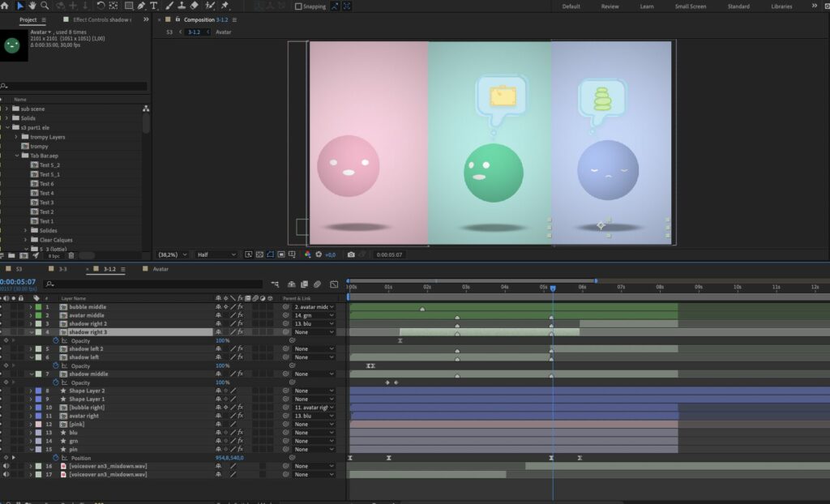
Task: Open the viewer resolution dropdown showing Half
Action: [x=216, y=254]
